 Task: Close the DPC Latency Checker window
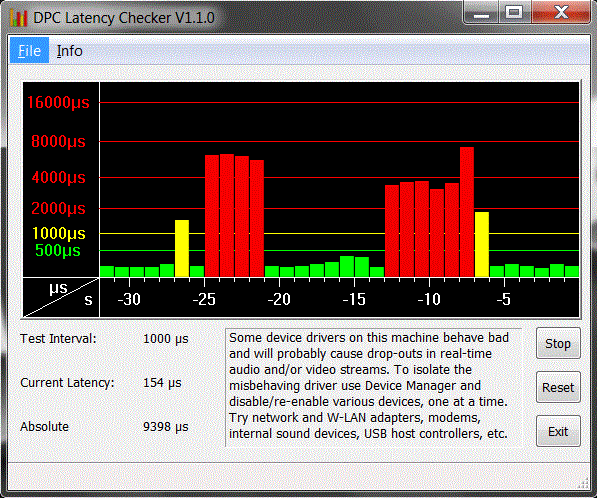click(x=561, y=13)
